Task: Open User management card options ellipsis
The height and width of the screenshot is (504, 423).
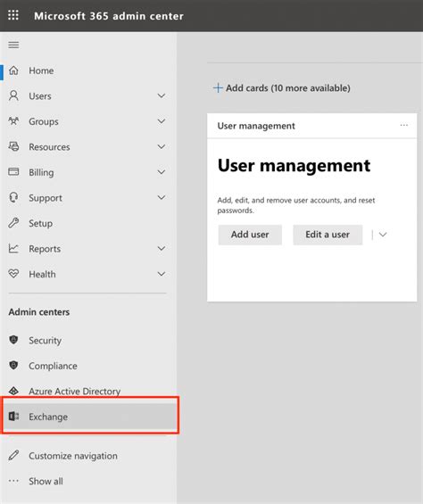Action: tap(404, 125)
